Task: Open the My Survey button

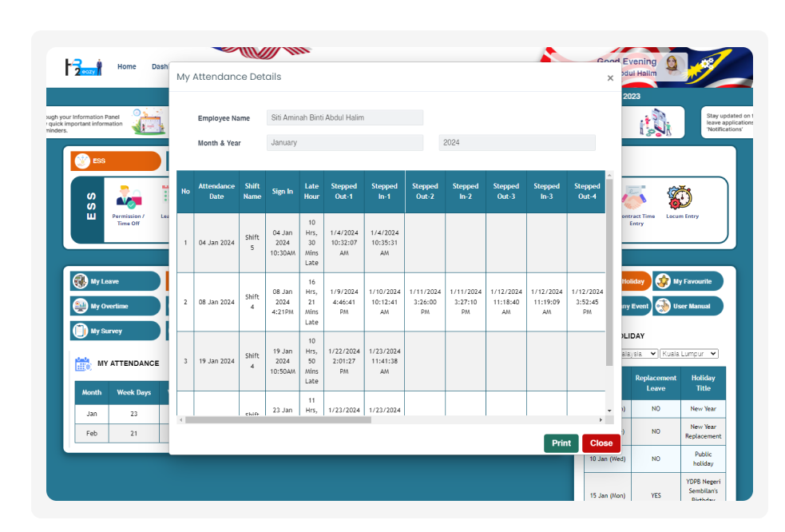Action: (116, 331)
